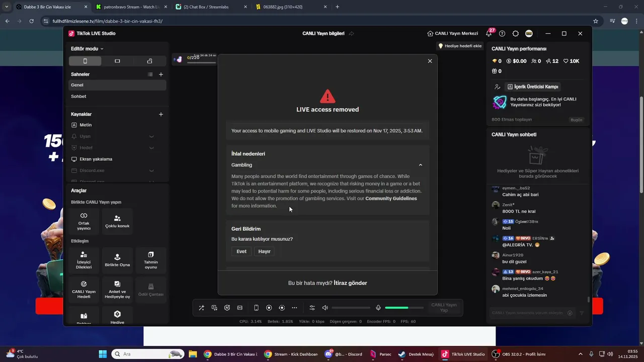Switch to the 063882.jpg browser tab
644x362 pixels.
pyautogui.click(x=292, y=7)
